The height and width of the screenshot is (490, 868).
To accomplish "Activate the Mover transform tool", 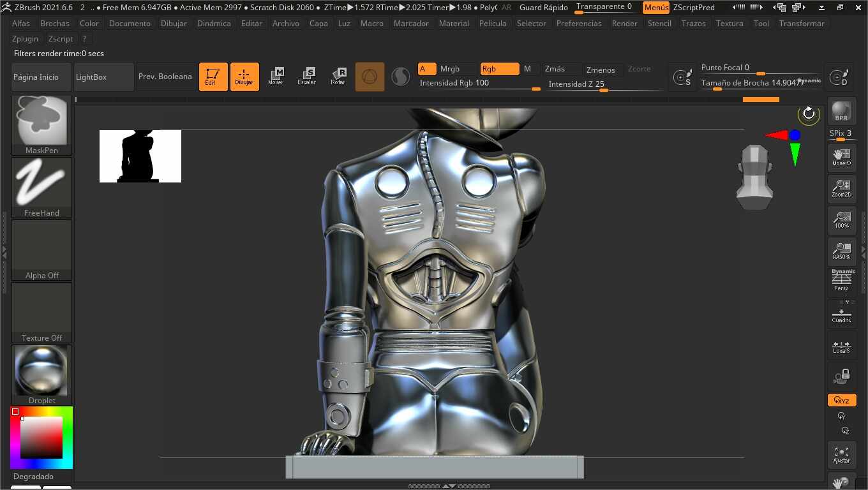I will [276, 77].
